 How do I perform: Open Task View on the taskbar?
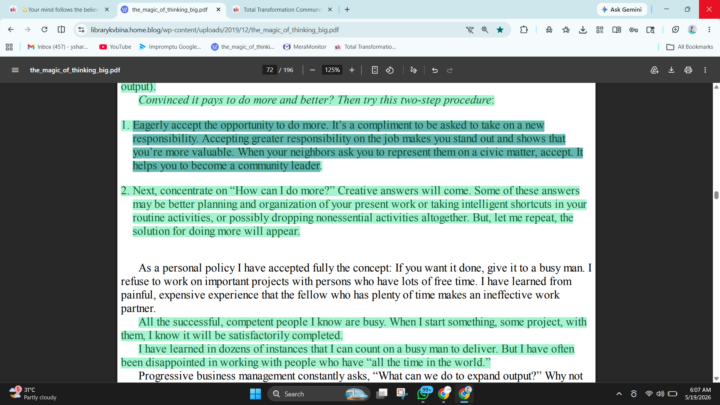[x=382, y=394]
